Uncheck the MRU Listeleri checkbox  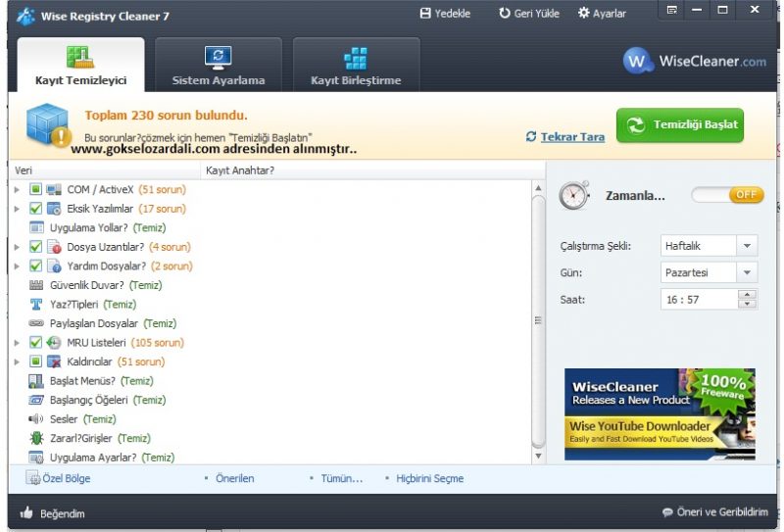[x=35, y=343]
